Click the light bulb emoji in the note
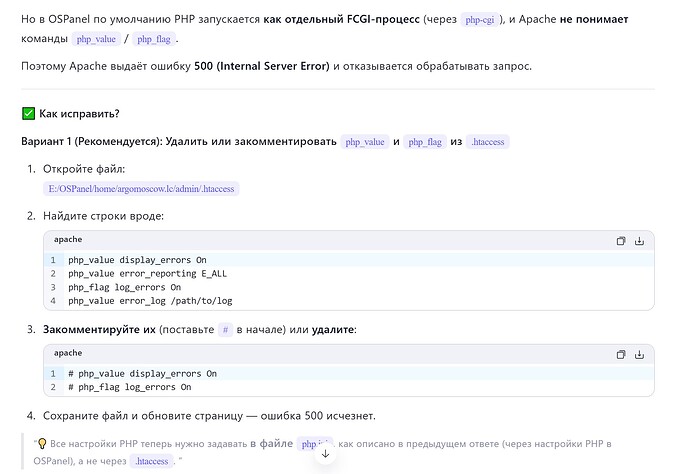This screenshot has height=474, width=690. 43,443
